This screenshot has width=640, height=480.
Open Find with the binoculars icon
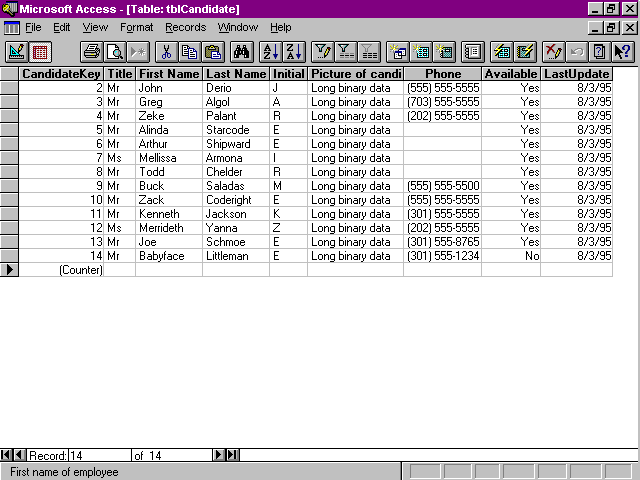point(241,51)
